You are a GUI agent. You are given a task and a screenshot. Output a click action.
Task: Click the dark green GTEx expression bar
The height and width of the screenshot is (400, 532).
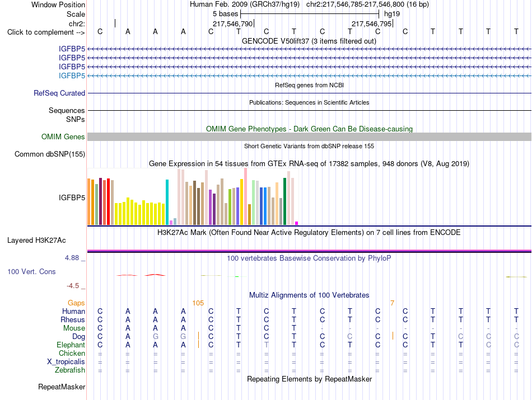coord(284,201)
